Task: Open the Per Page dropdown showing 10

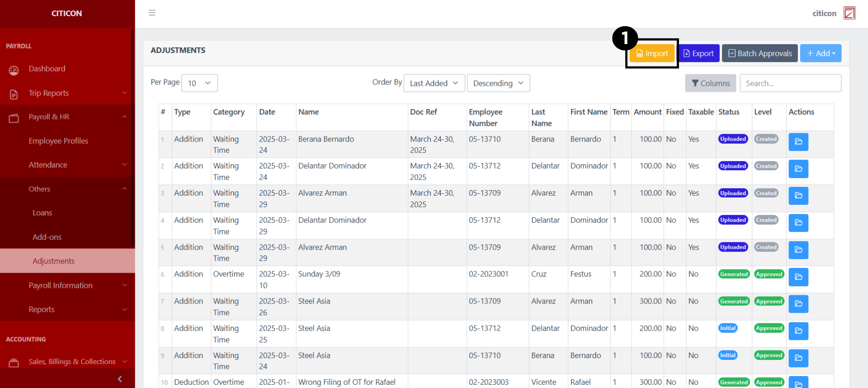Action: click(x=199, y=83)
